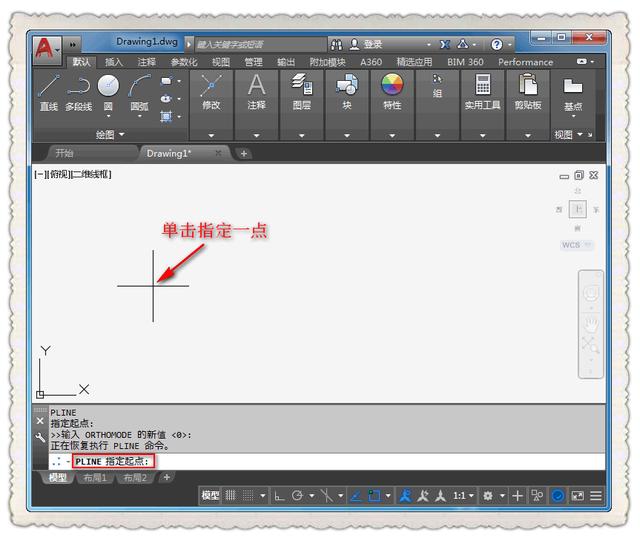Toggle Object Snap Tracking blue angle icon
The image size is (640, 544).
tap(356, 496)
